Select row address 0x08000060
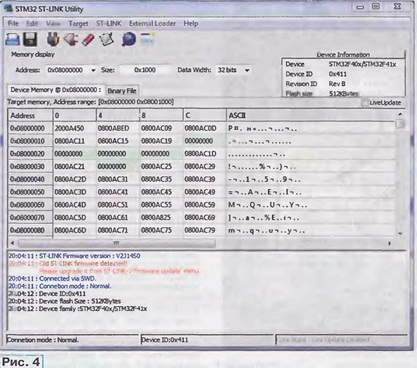417x368 pixels. 30,205
